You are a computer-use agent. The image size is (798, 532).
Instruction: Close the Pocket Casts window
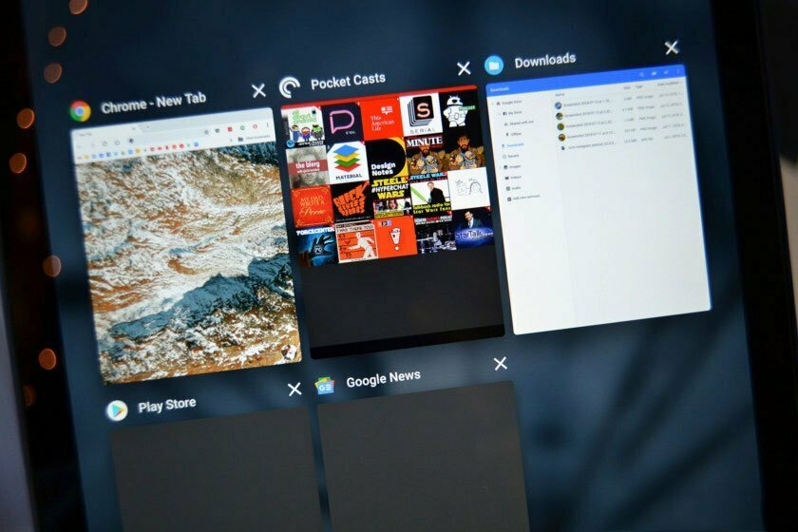point(464,68)
